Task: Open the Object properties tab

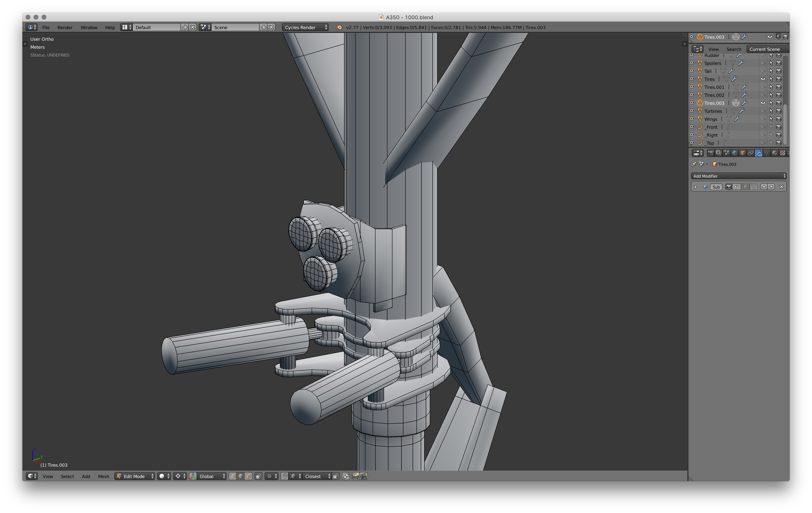Action: [x=742, y=153]
